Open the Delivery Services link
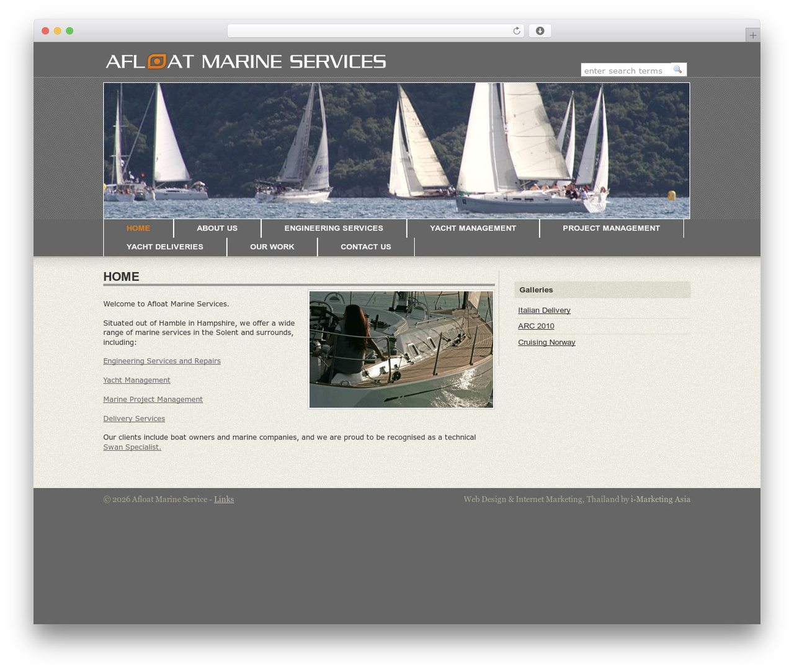This screenshot has width=794, height=672. (x=134, y=419)
